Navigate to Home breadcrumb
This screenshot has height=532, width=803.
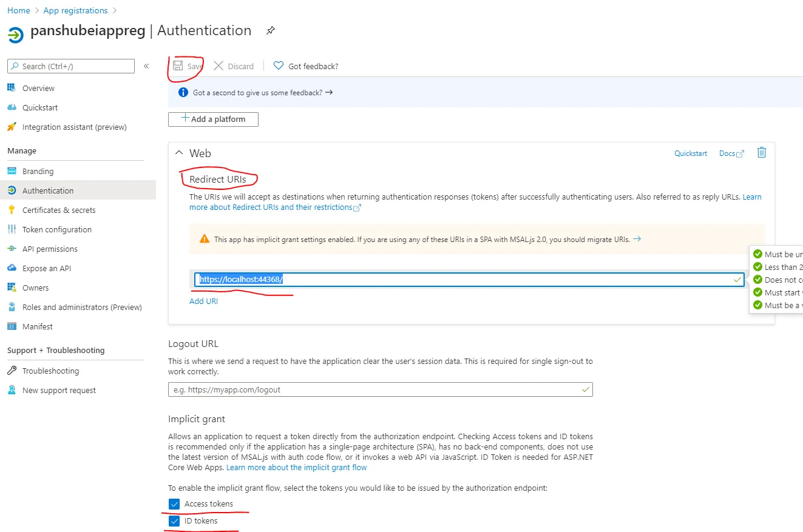tap(19, 10)
